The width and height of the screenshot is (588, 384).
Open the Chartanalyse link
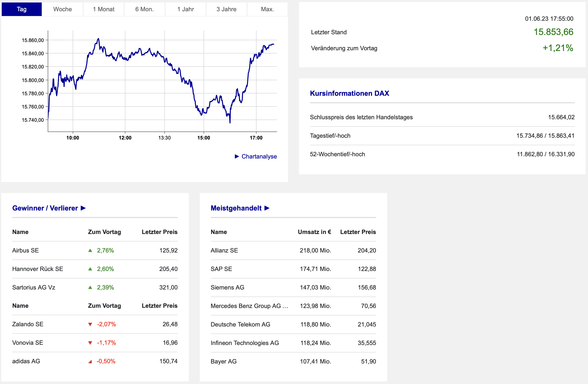click(259, 156)
